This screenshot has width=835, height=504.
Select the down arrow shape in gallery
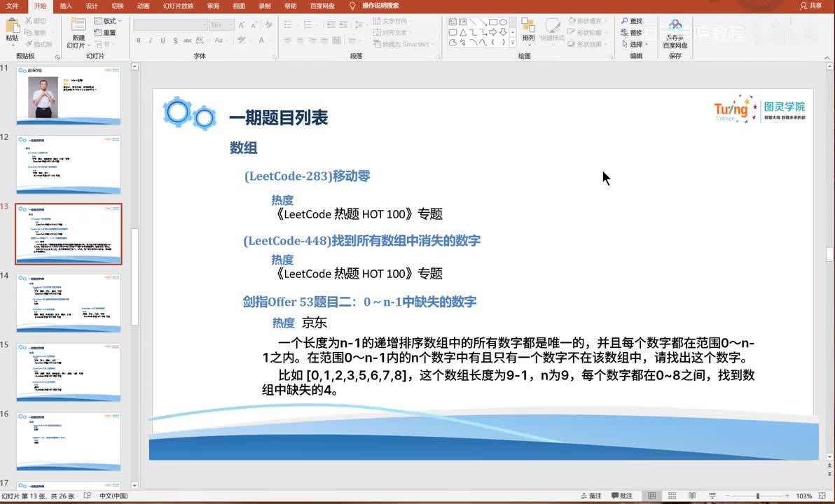[x=503, y=32]
